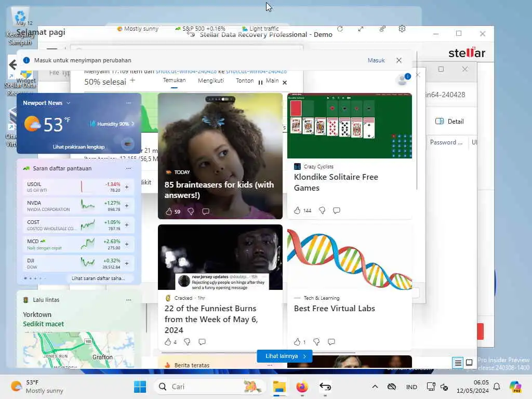Add USOIL to the watchlist

127,187
